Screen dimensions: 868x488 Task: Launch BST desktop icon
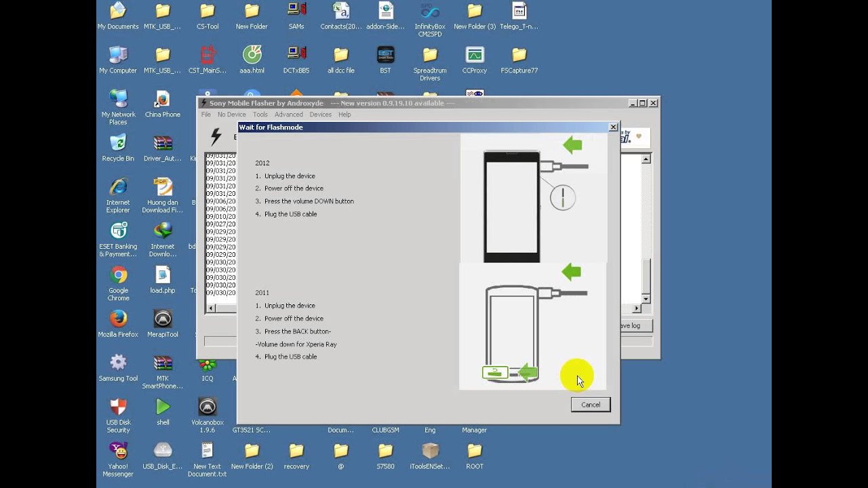click(x=385, y=60)
